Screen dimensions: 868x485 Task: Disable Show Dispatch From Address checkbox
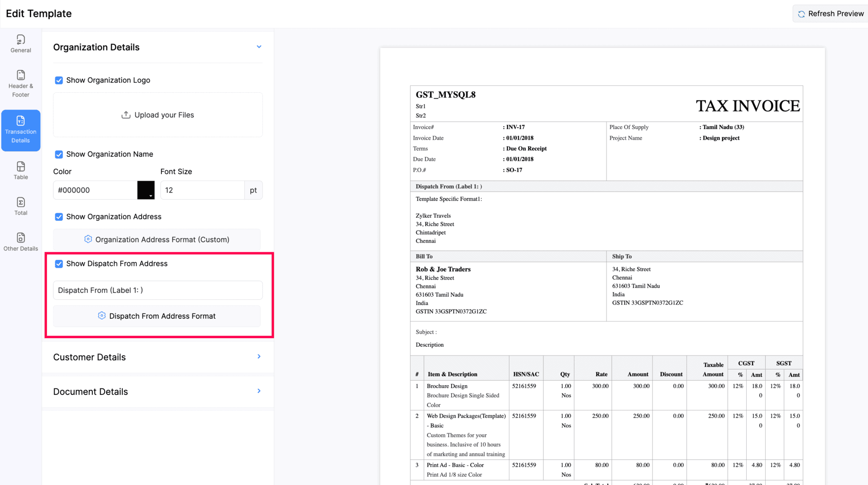pos(59,264)
